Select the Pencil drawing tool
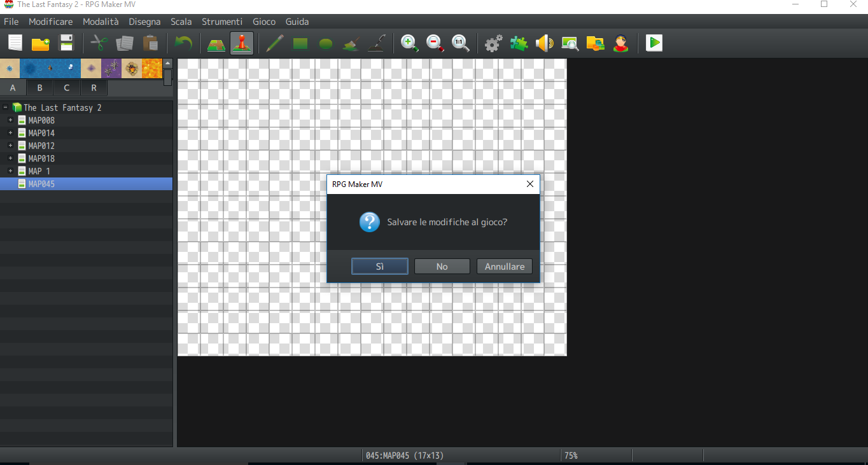 tap(275, 43)
